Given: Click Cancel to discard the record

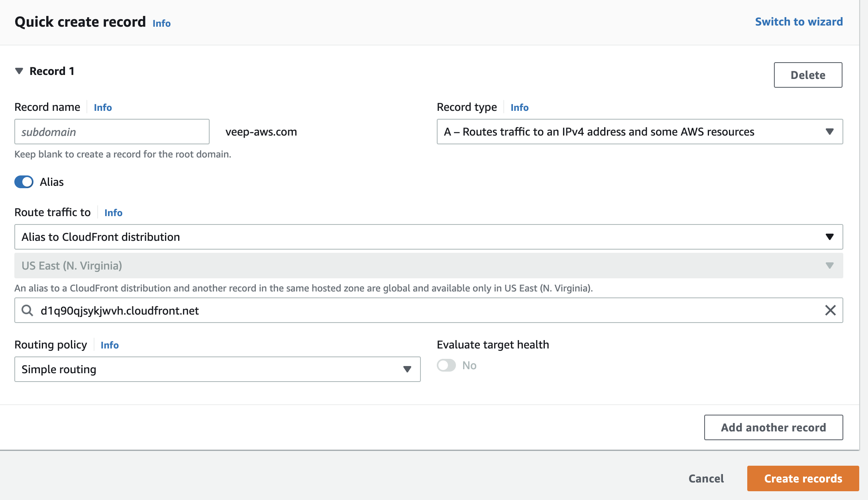Looking at the screenshot, I should coord(706,478).
